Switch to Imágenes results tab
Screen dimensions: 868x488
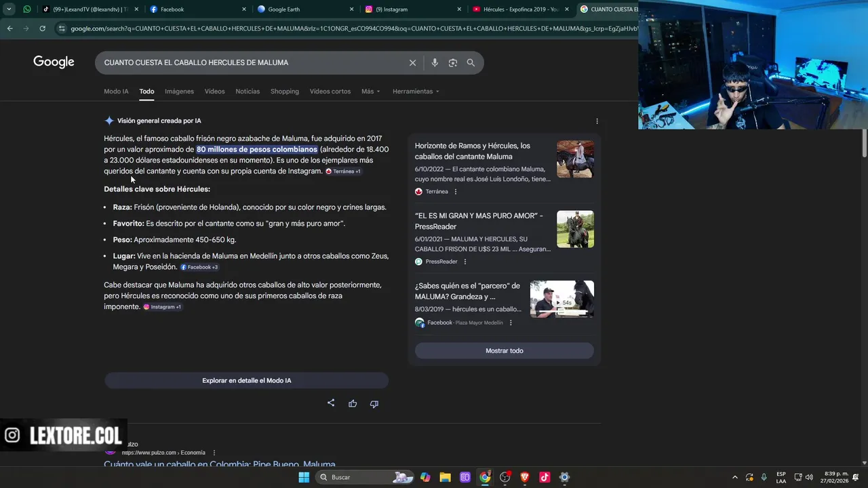point(179,91)
